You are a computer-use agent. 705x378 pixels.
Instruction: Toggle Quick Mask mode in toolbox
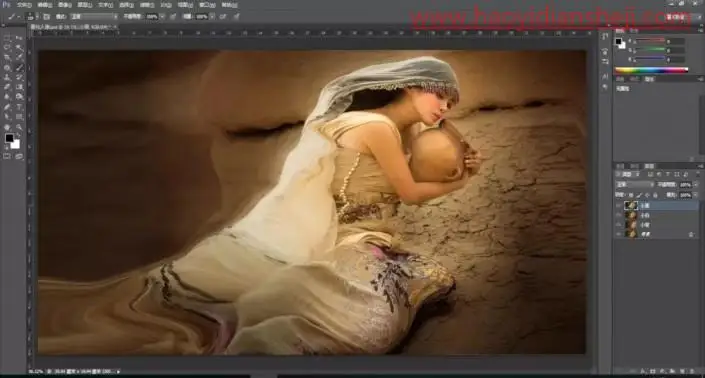click(x=7, y=156)
